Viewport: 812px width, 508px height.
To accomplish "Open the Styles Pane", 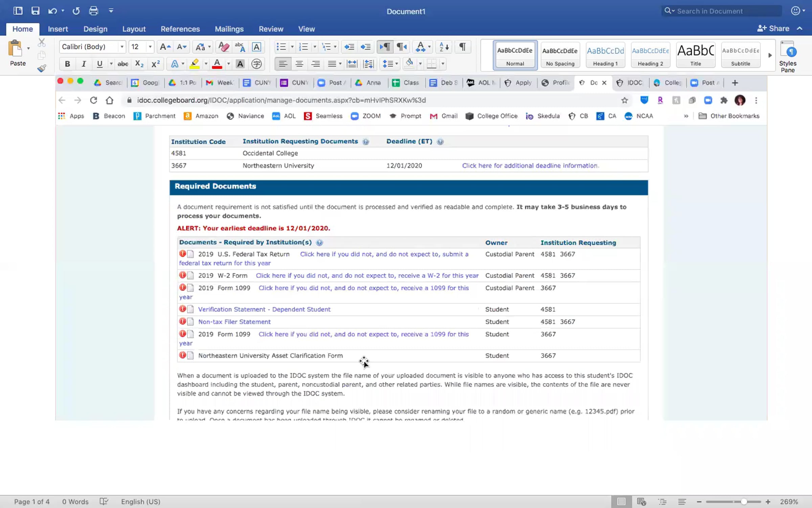I will (788, 56).
